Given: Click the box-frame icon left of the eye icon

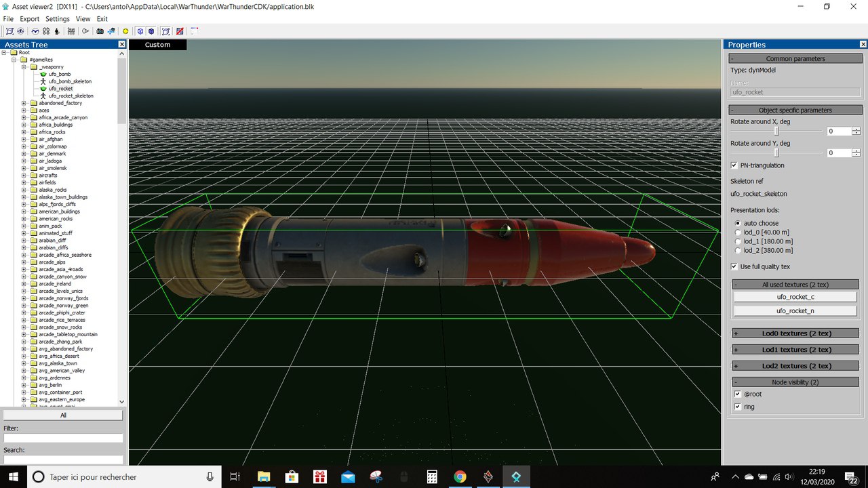Looking at the screenshot, I should 9,31.
